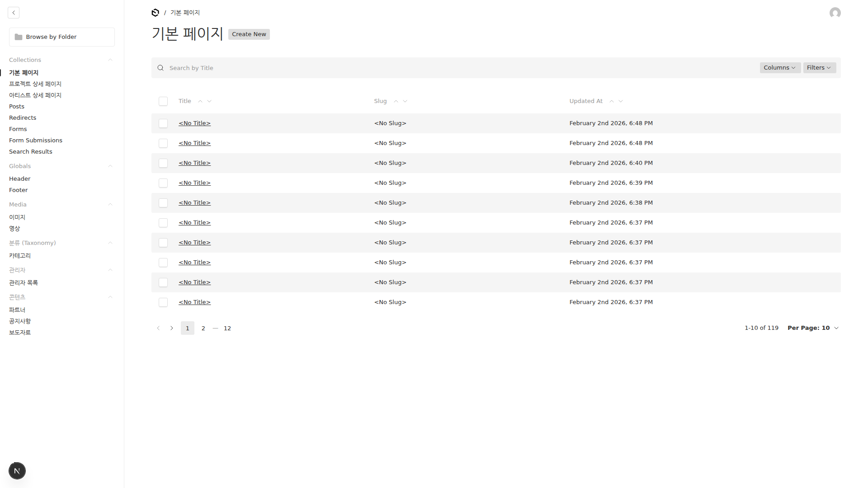
Task: Open the user account avatar icon
Action: pyautogui.click(x=835, y=13)
